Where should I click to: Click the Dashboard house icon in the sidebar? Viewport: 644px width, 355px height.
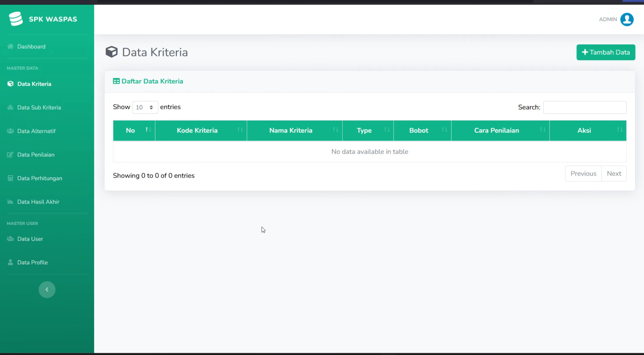10,46
